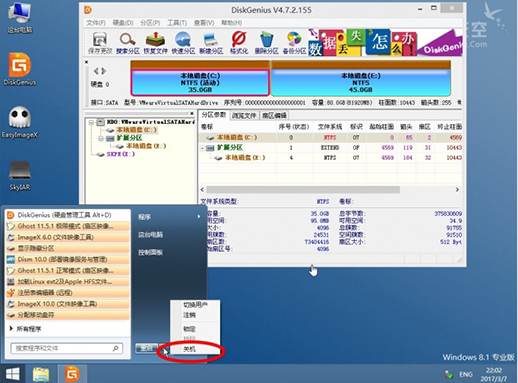This screenshot has height=383, width=518.
Task: Click the 格式化 format icon
Action: pos(239,43)
